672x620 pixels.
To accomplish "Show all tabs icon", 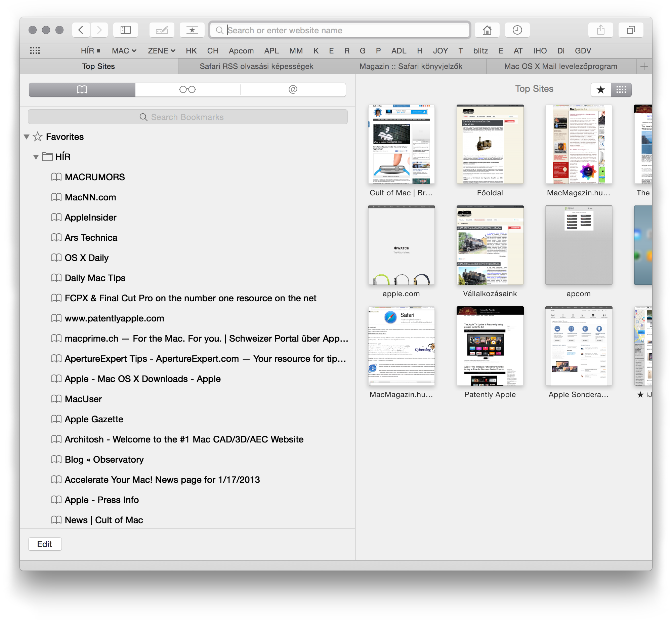I will (x=631, y=30).
